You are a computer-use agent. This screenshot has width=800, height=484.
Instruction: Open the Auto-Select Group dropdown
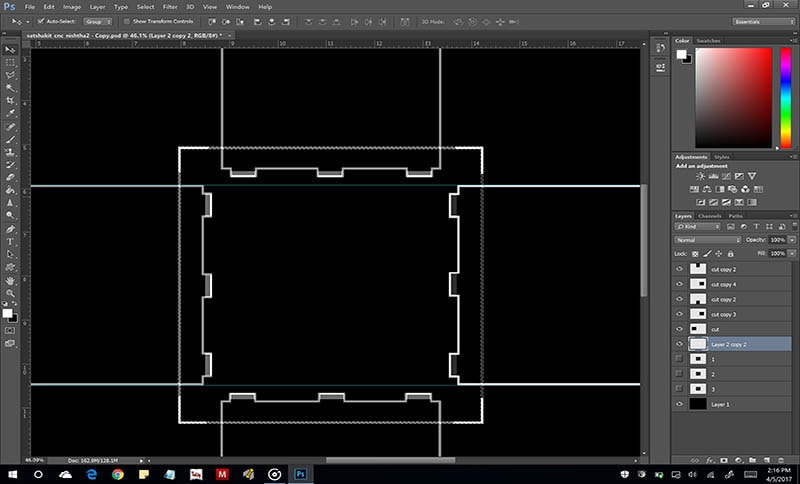point(98,22)
